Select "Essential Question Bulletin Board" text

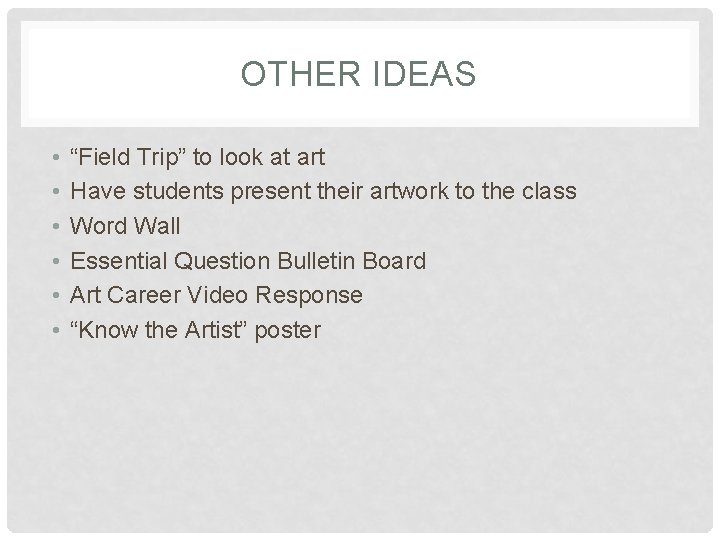point(248,261)
